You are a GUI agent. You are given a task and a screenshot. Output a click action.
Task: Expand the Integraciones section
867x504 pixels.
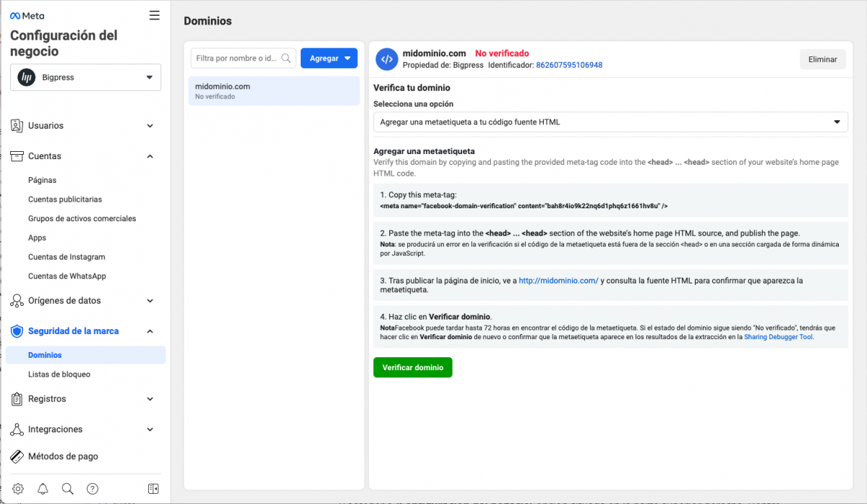pyautogui.click(x=150, y=430)
